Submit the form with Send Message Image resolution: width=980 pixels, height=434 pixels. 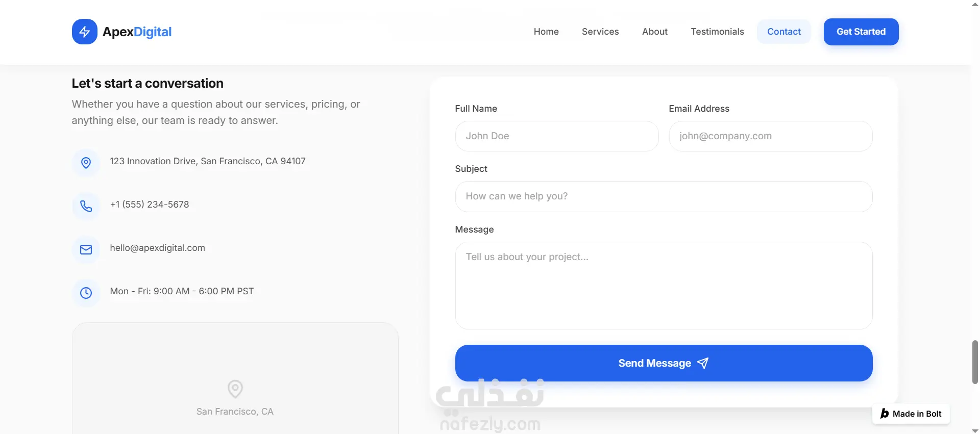click(x=664, y=363)
